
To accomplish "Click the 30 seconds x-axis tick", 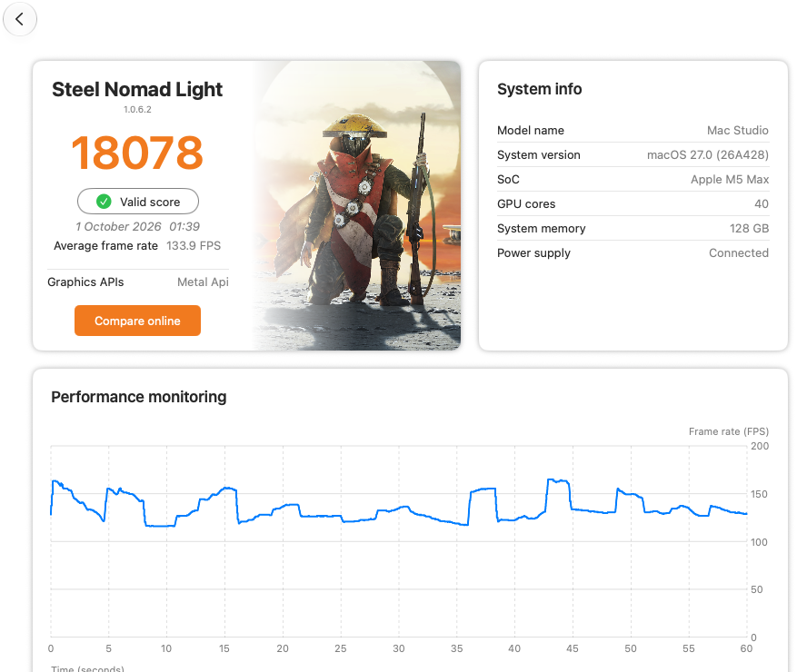I will (398, 648).
